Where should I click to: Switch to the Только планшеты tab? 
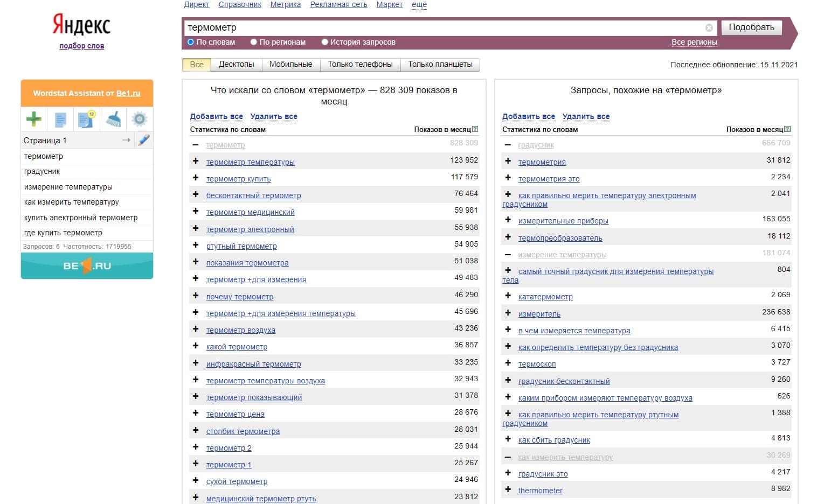click(x=440, y=64)
